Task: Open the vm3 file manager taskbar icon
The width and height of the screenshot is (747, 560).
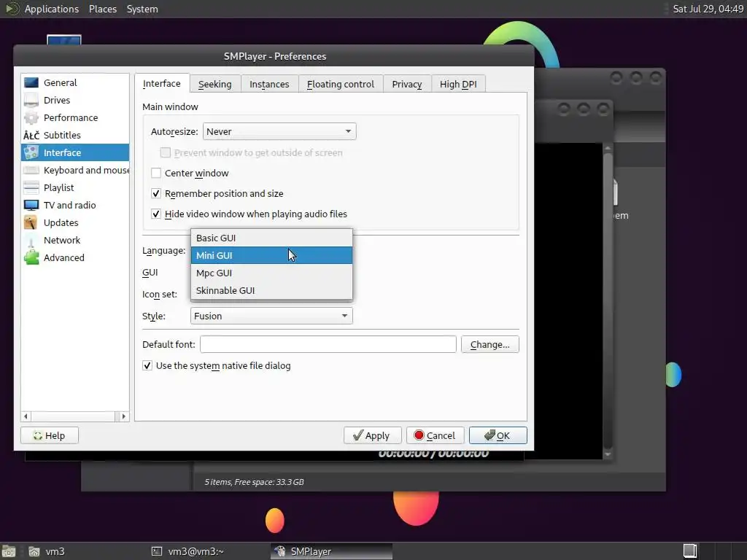Action: [34, 551]
